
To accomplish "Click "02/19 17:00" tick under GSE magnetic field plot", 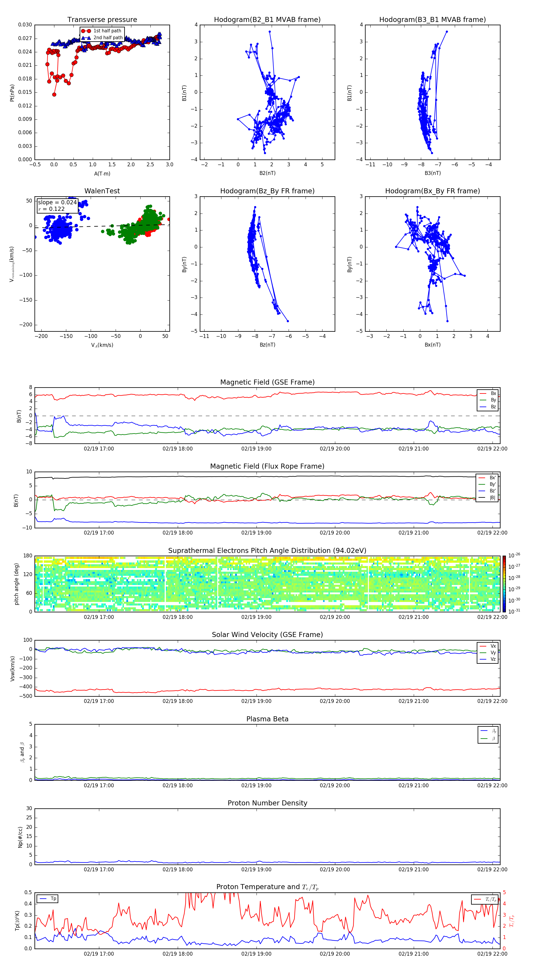I will (99, 448).
